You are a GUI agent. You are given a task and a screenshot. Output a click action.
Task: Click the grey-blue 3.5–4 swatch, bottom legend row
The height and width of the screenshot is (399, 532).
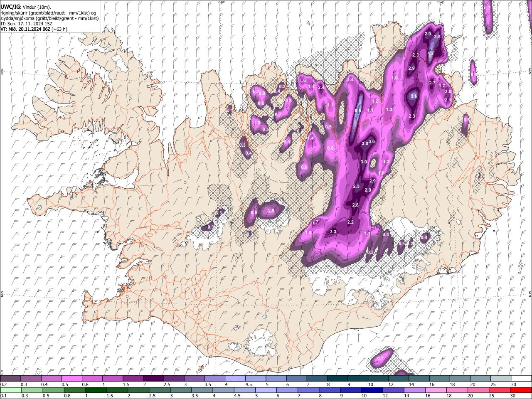click(x=202, y=390)
